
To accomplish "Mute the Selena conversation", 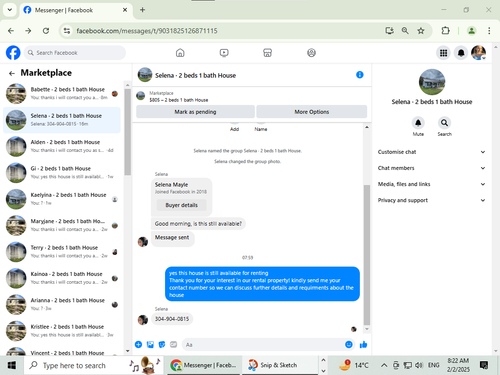I will pos(418,123).
